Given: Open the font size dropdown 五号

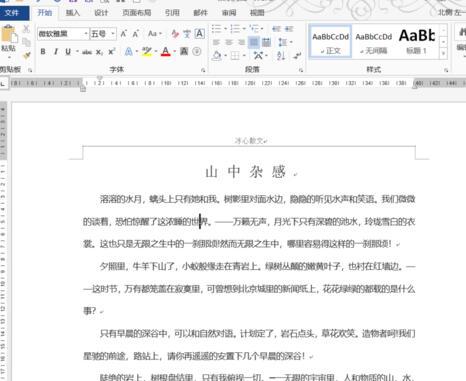Looking at the screenshot, I should [x=113, y=34].
